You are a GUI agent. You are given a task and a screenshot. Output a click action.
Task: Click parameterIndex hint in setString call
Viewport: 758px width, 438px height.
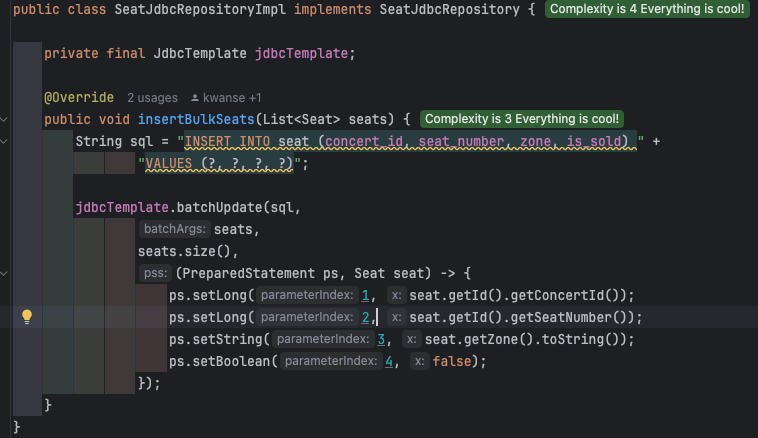coord(323,339)
